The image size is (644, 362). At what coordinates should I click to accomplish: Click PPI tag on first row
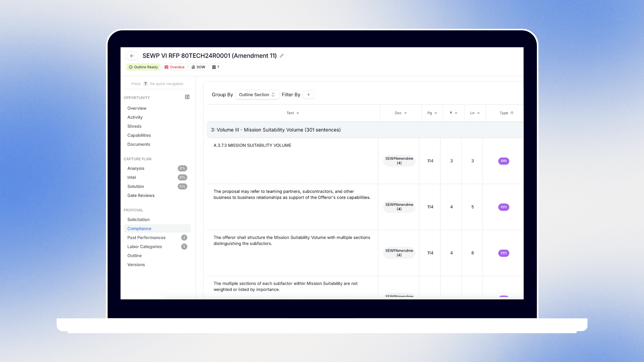coord(503,161)
